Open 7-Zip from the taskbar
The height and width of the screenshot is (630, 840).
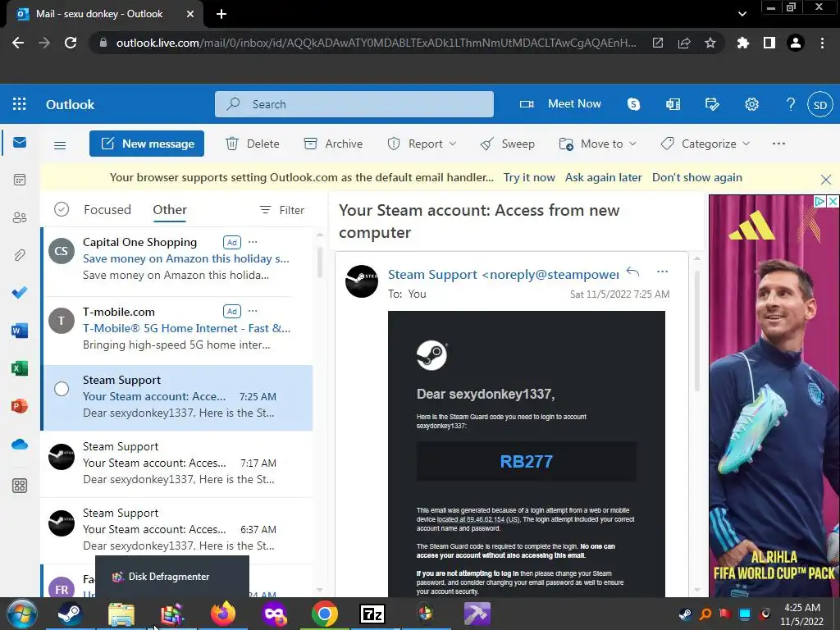pyautogui.click(x=372, y=614)
